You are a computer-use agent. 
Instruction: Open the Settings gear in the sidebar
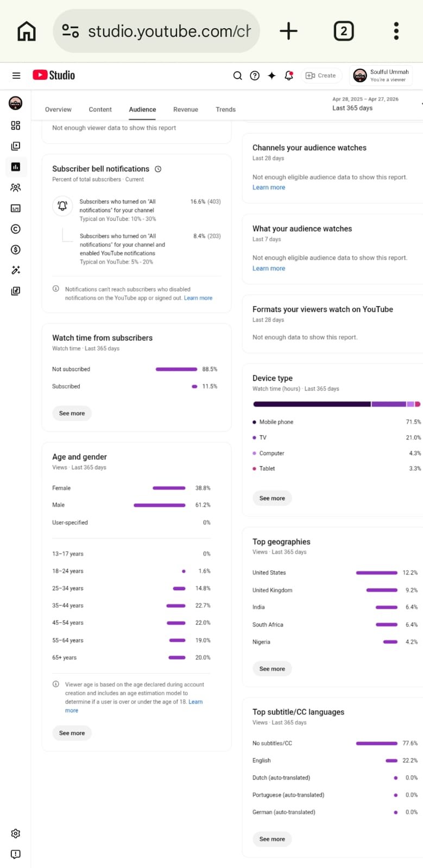point(16,833)
